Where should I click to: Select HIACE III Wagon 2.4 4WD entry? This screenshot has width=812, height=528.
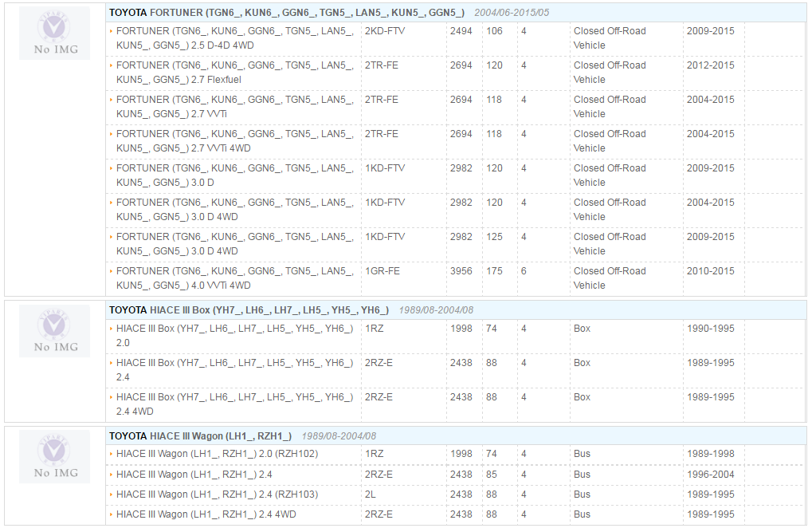[206, 514]
